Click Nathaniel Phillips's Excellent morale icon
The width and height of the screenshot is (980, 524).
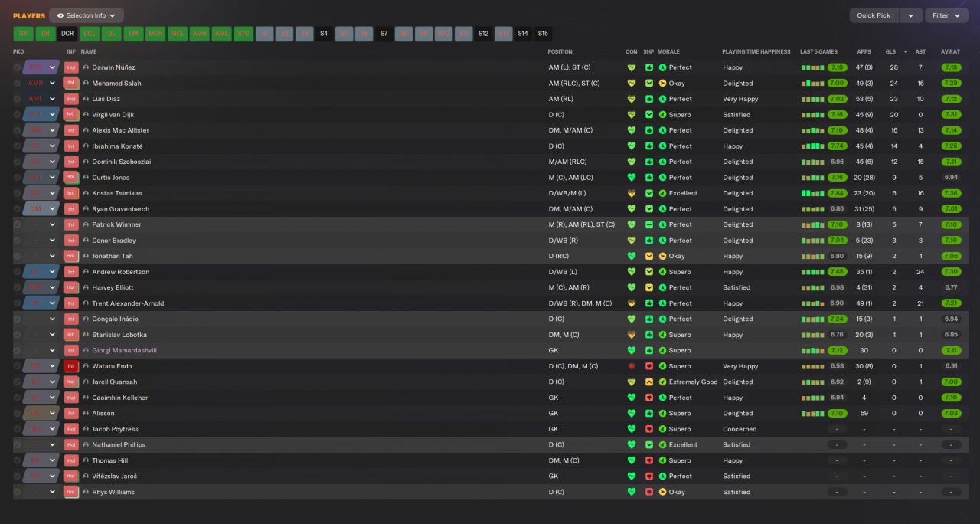(663, 444)
